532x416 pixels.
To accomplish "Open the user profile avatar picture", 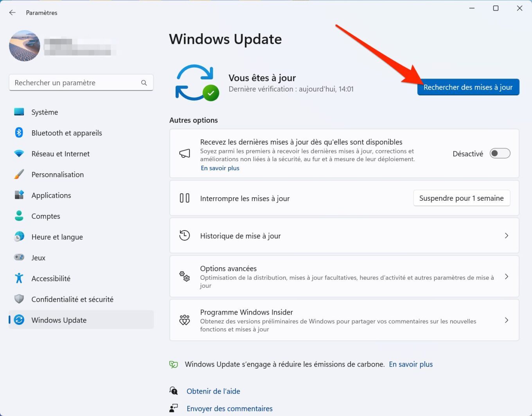I will point(25,46).
